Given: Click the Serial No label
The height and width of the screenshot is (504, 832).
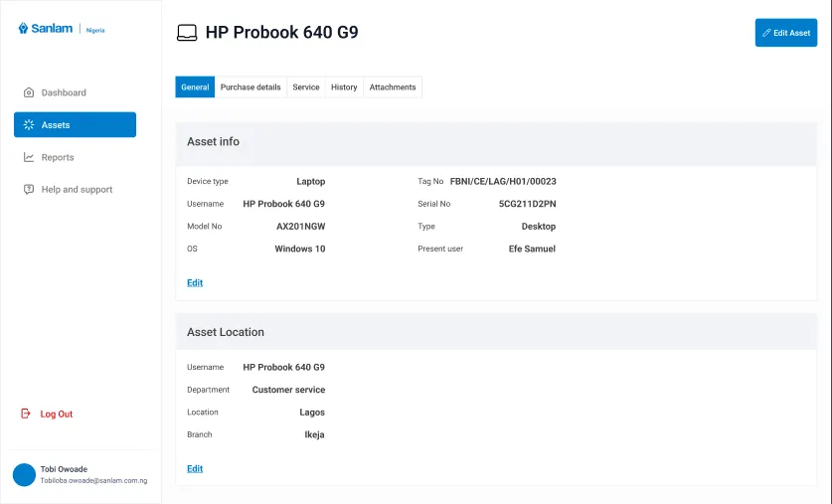Looking at the screenshot, I should pos(434,204).
